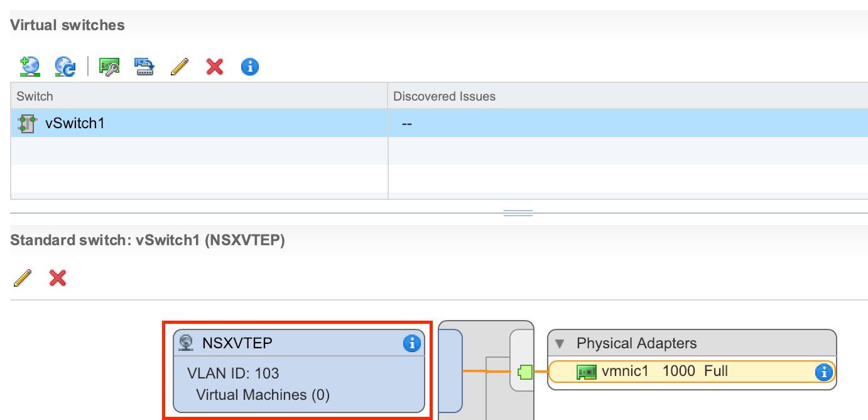Click pencil edit icon in Virtual switches toolbar
This screenshot has width=868, height=420.
(x=180, y=67)
